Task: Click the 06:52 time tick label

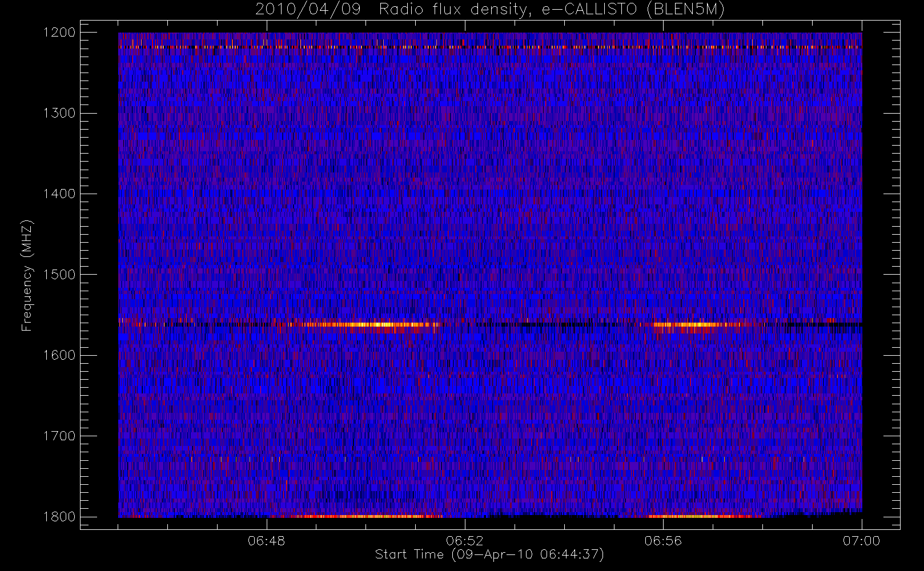Action: (x=465, y=540)
